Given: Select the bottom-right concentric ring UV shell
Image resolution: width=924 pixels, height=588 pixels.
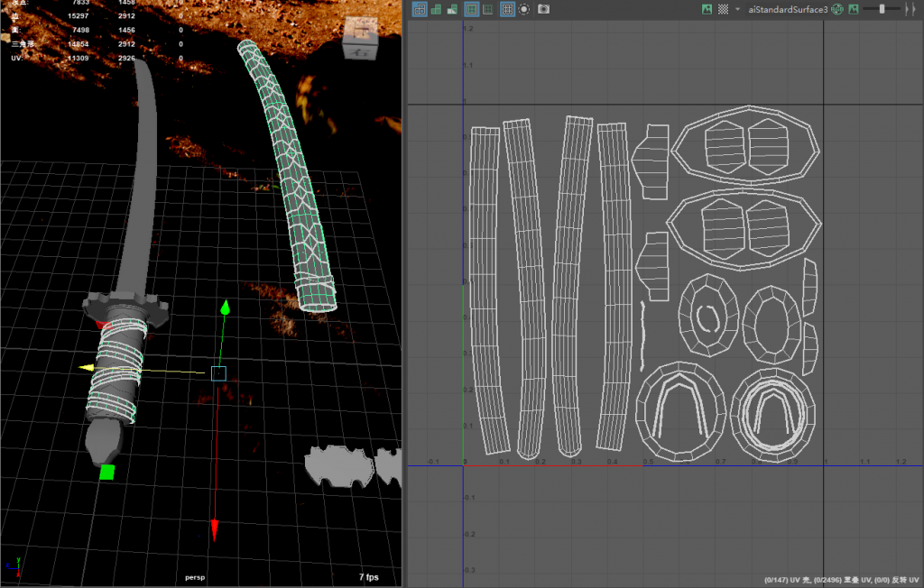Looking at the screenshot, I should click(x=773, y=415).
